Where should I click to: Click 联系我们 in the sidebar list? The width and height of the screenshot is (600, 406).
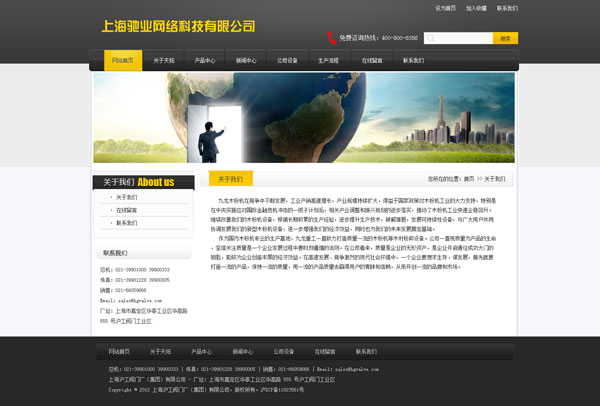point(126,223)
